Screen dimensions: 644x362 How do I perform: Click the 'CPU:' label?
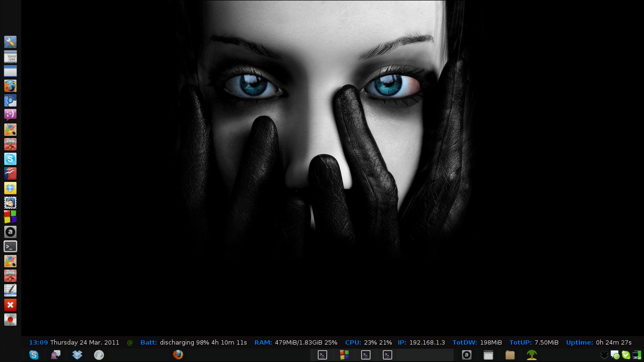point(353,343)
